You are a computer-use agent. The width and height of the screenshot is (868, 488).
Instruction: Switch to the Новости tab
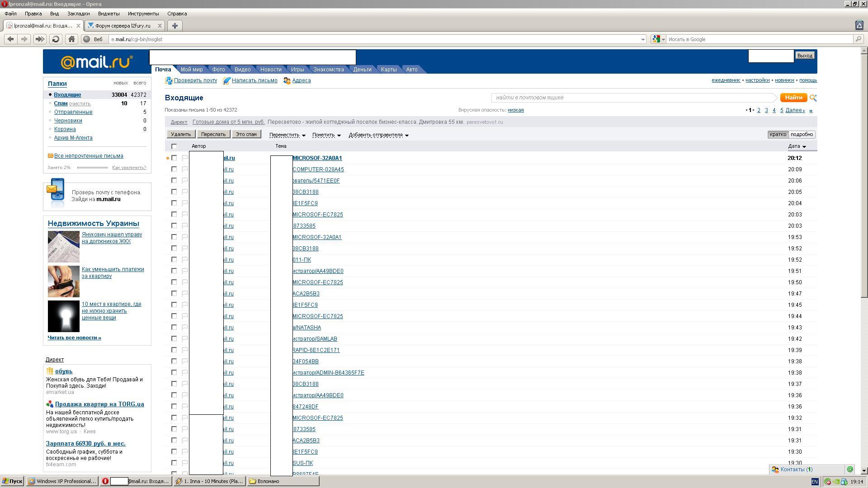(x=270, y=70)
